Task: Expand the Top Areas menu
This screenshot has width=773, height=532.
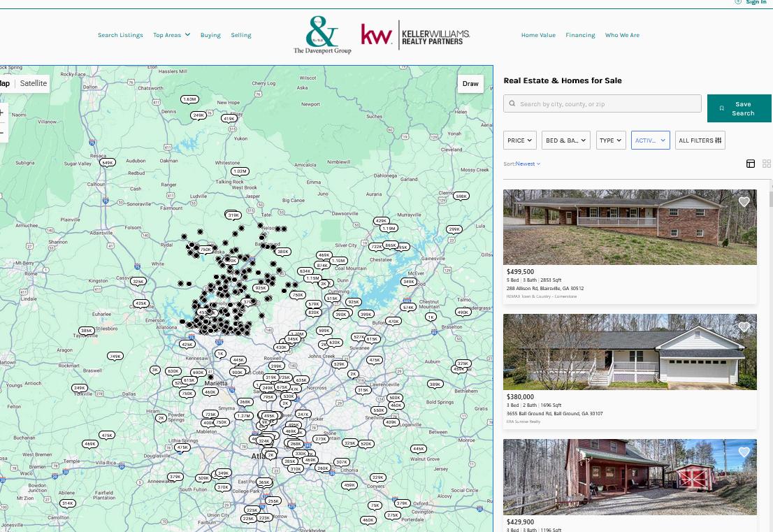Action: pos(171,35)
